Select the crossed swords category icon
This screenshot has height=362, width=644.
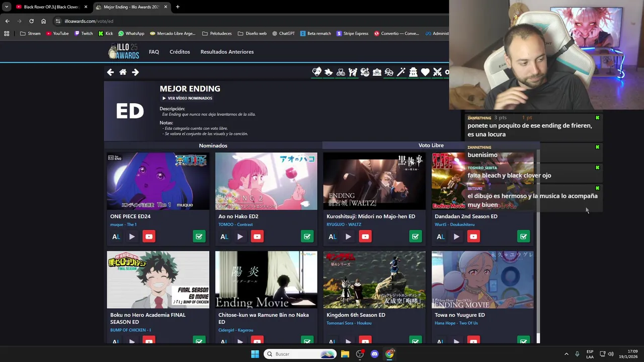point(437,72)
